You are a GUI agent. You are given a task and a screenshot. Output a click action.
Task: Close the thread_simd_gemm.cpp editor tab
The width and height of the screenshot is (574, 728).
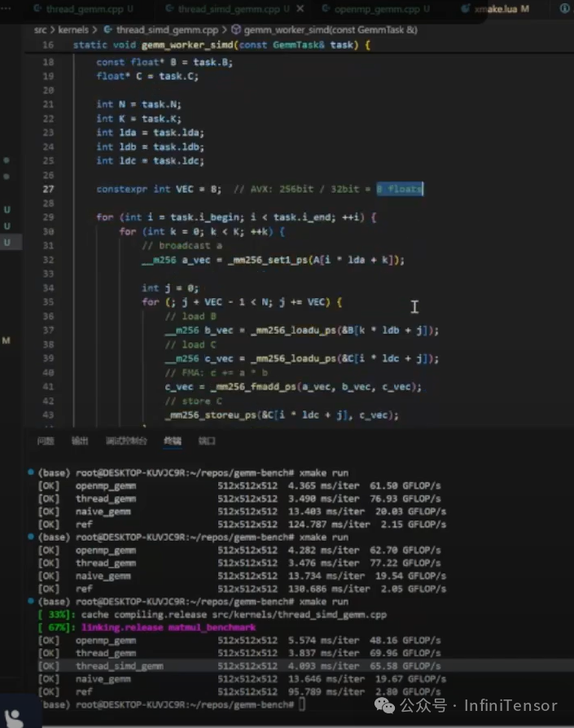pos(300,8)
